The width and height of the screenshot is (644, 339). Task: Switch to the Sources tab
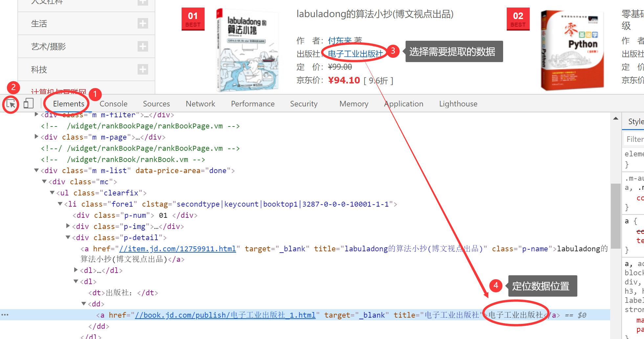(156, 104)
